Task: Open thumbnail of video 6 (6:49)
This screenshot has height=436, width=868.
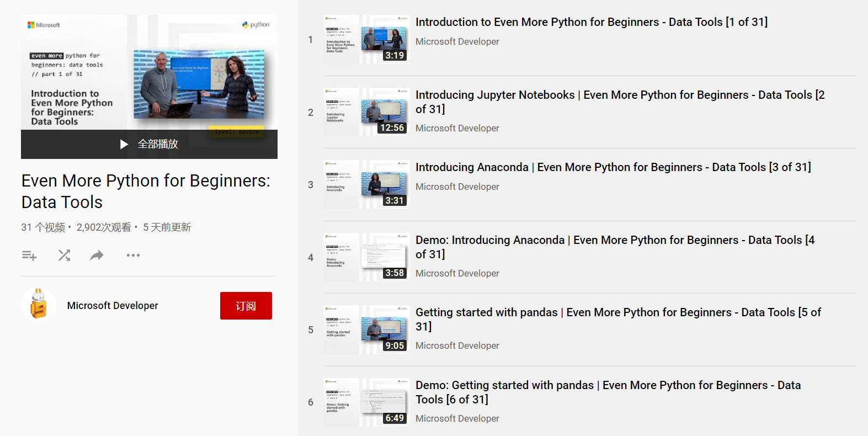Action: tap(366, 402)
